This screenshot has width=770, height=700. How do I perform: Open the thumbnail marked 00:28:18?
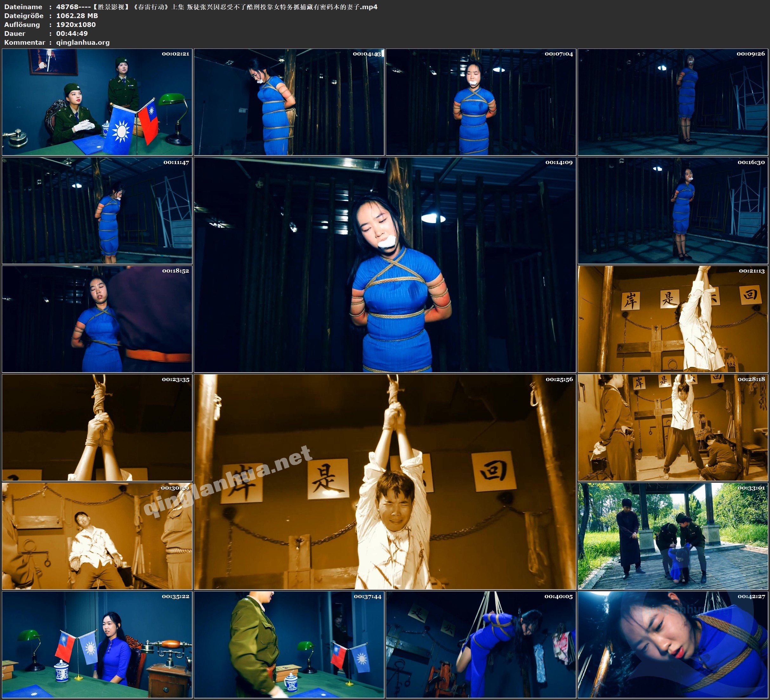coord(673,427)
